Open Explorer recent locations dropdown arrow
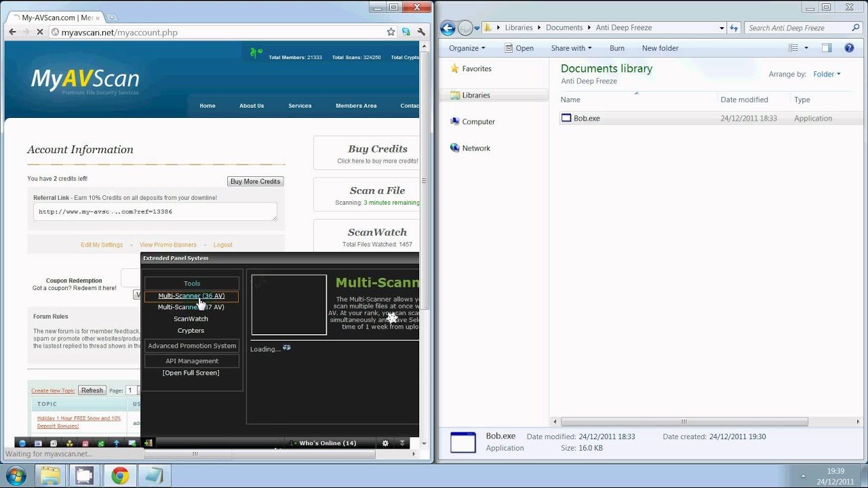 tap(477, 28)
